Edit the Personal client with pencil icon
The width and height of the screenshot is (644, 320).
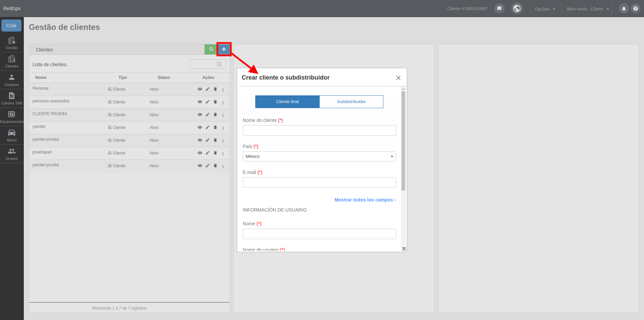pos(208,89)
